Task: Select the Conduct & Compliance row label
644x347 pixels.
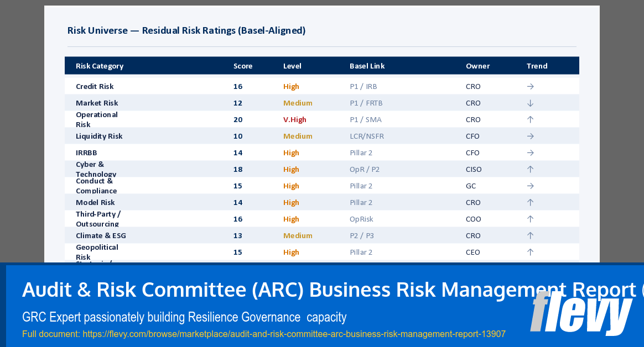Action: [96, 186]
